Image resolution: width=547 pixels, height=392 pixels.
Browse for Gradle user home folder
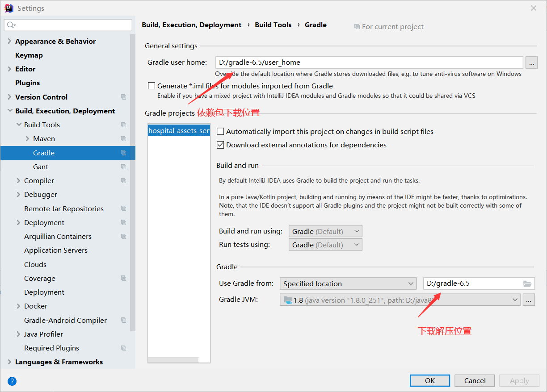click(531, 63)
